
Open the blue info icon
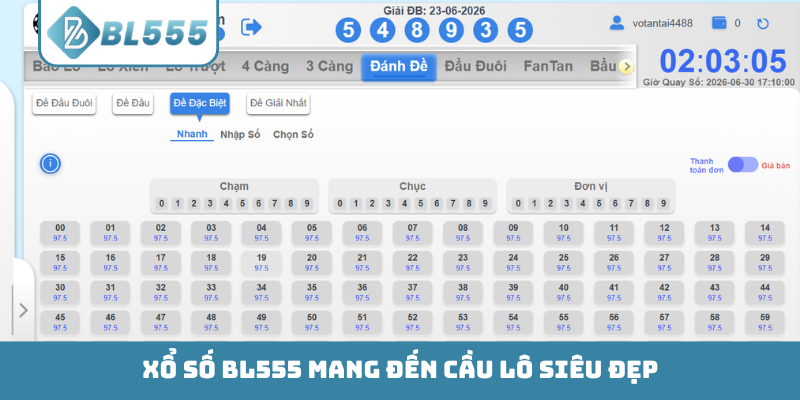[51, 164]
